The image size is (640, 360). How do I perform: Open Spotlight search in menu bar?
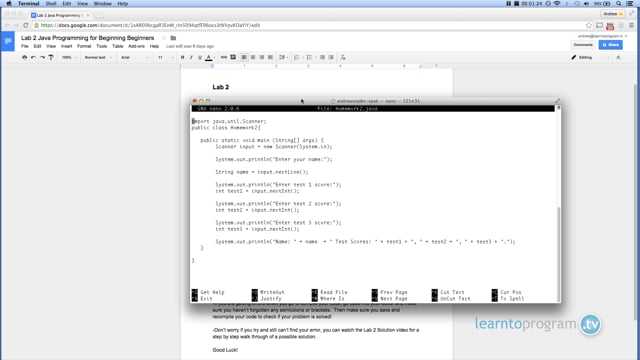tap(619, 4)
